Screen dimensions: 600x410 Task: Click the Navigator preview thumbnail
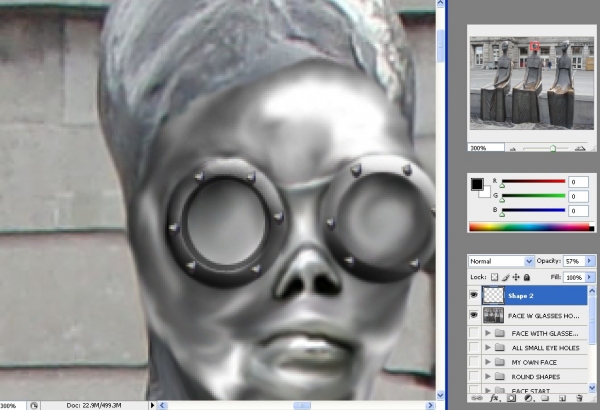tap(532, 83)
